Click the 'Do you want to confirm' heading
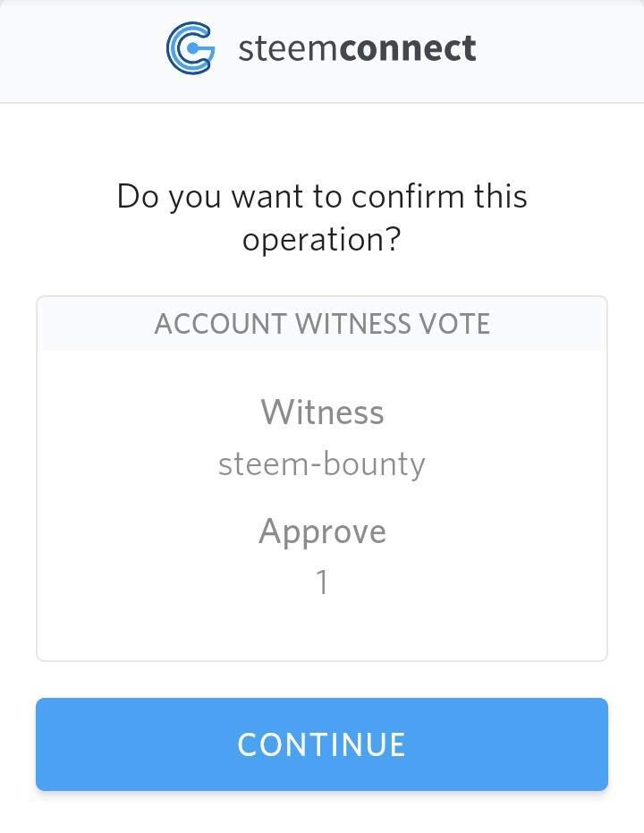 (x=322, y=217)
